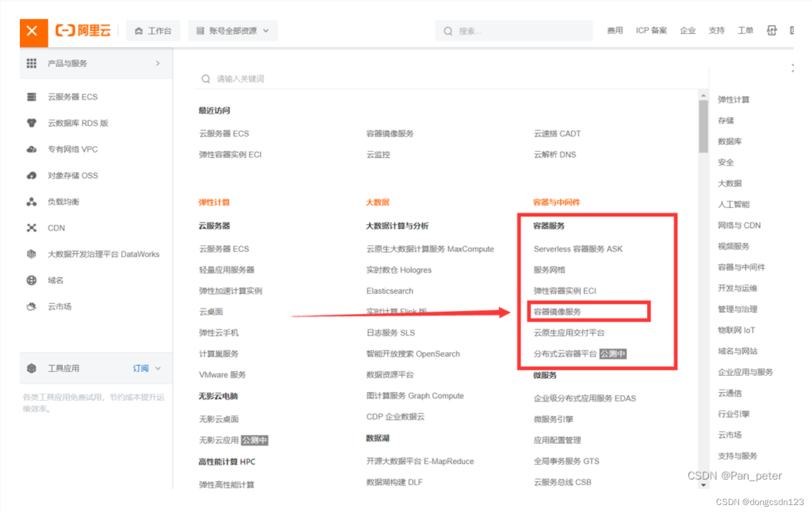Click the scrollbar up arrow

point(703,95)
